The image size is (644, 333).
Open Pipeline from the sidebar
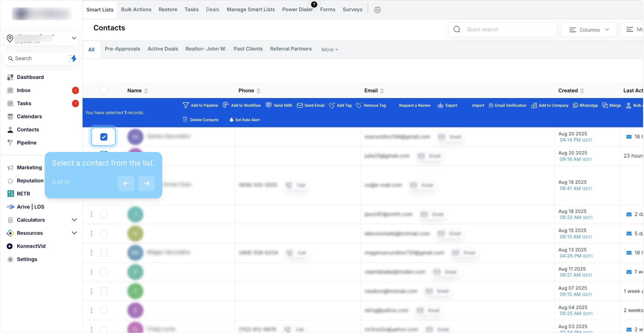(x=27, y=142)
